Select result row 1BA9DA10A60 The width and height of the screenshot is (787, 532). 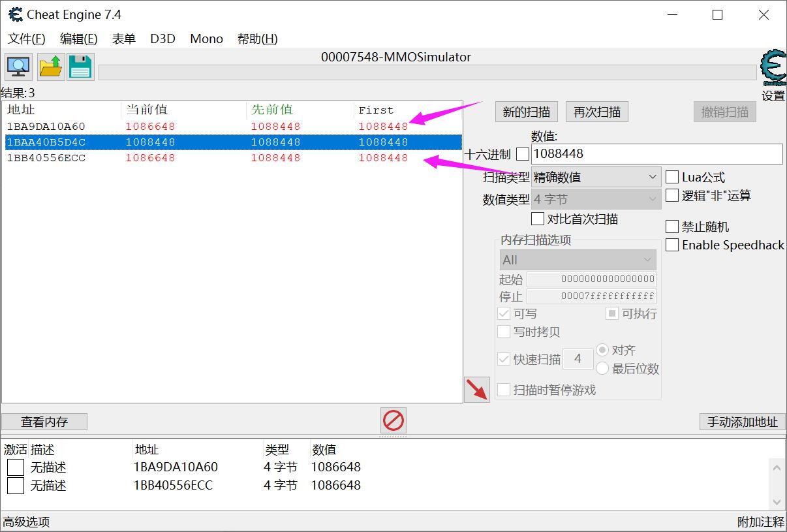232,126
